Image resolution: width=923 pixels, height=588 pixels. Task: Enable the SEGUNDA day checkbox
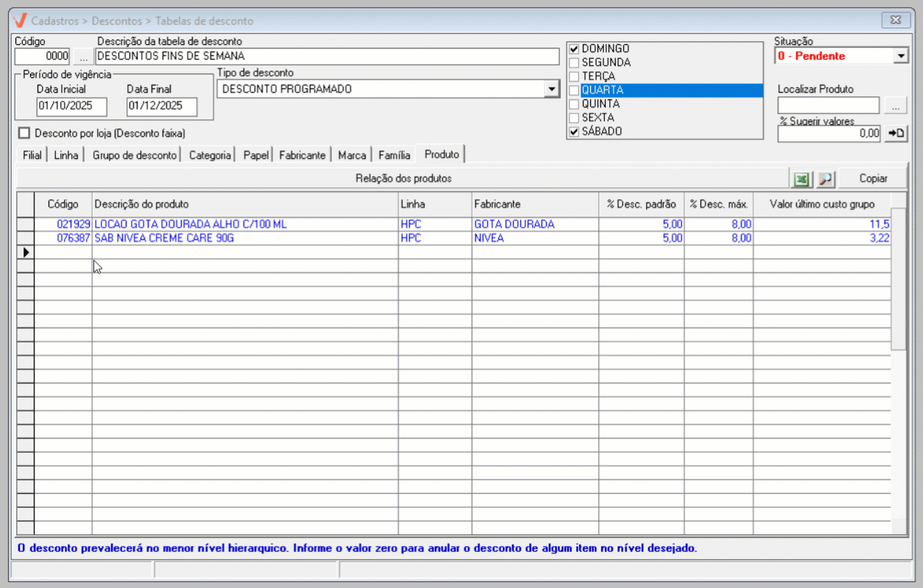click(575, 62)
